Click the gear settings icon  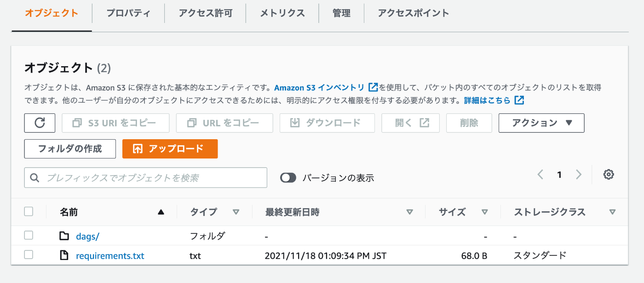pyautogui.click(x=609, y=175)
